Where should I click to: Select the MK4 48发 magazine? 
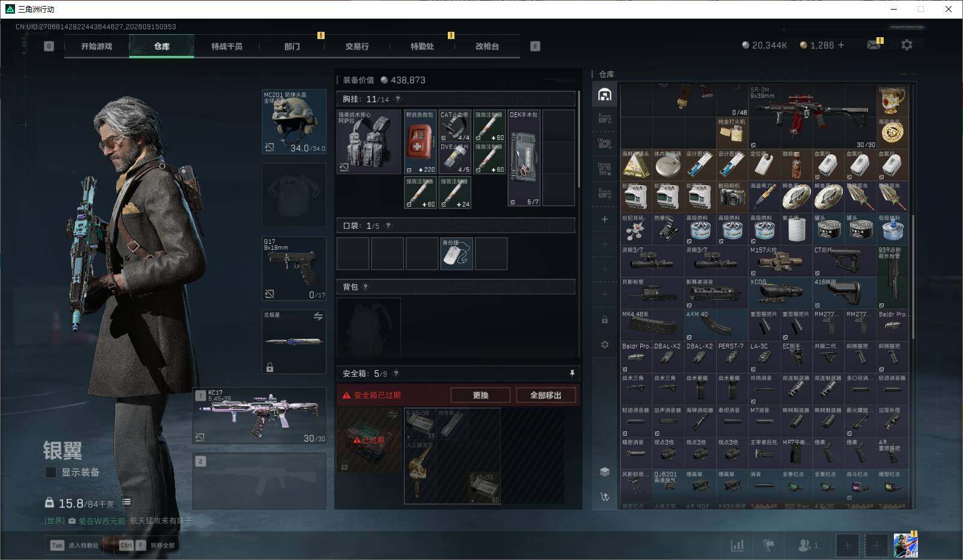(x=652, y=325)
